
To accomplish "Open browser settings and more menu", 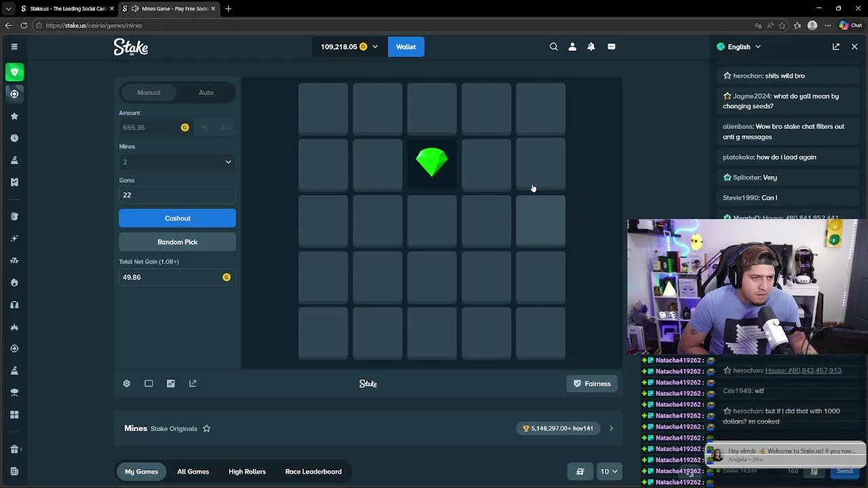I will click(828, 26).
